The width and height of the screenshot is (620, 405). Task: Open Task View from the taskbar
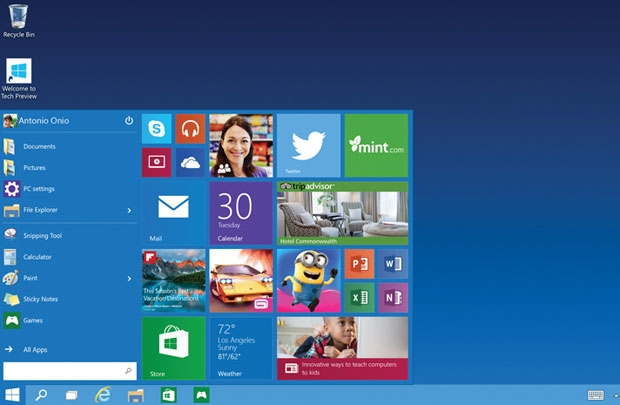(72, 395)
